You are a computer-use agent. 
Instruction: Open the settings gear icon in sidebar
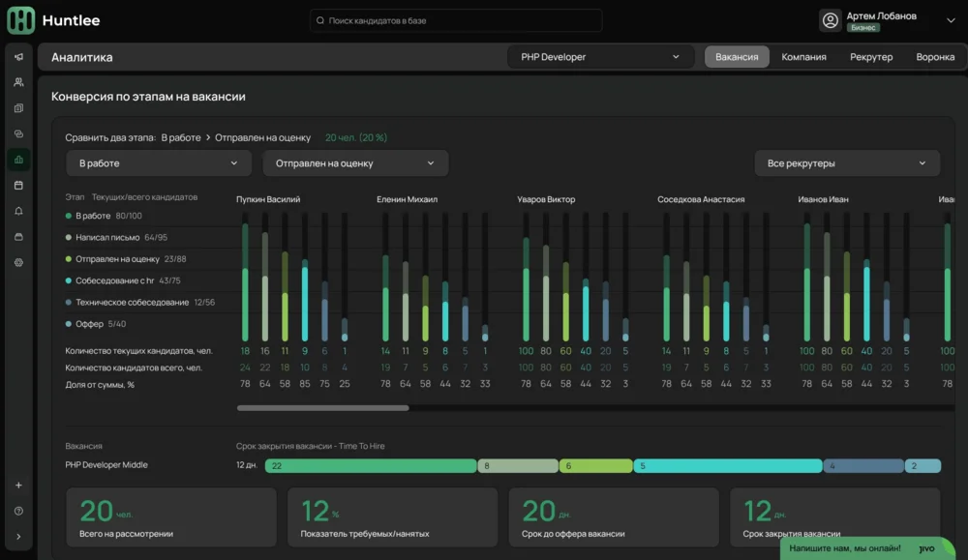click(x=18, y=262)
